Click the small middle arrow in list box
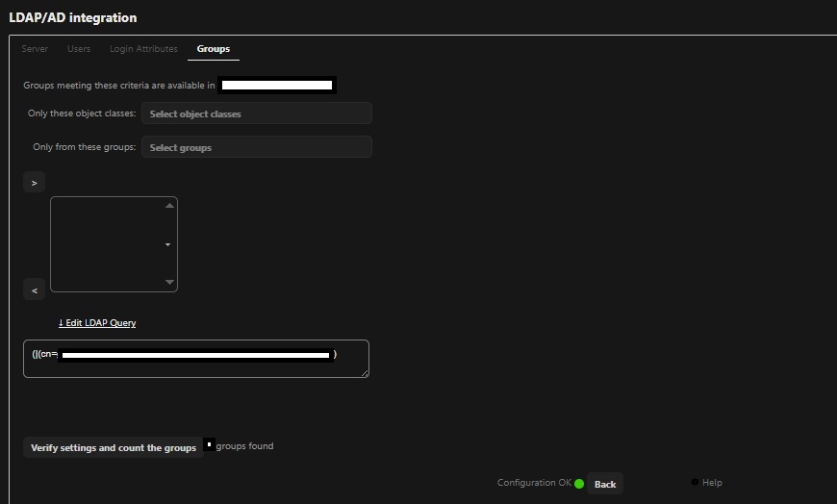 click(x=167, y=244)
